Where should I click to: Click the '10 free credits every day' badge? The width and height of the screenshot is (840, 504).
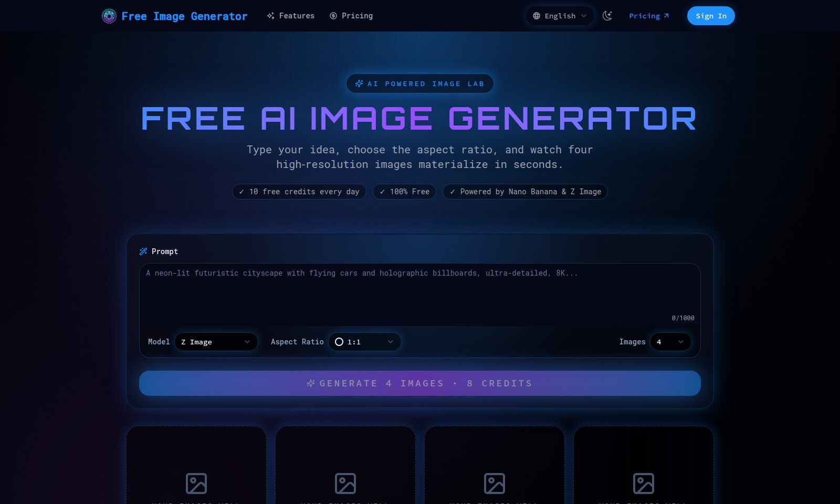(x=299, y=192)
